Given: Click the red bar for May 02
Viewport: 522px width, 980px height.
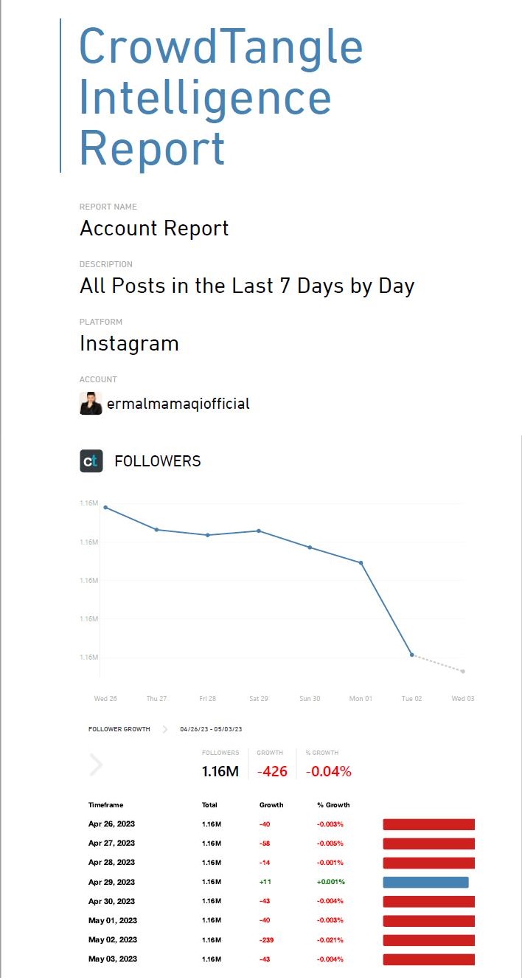Looking at the screenshot, I should tap(428, 940).
